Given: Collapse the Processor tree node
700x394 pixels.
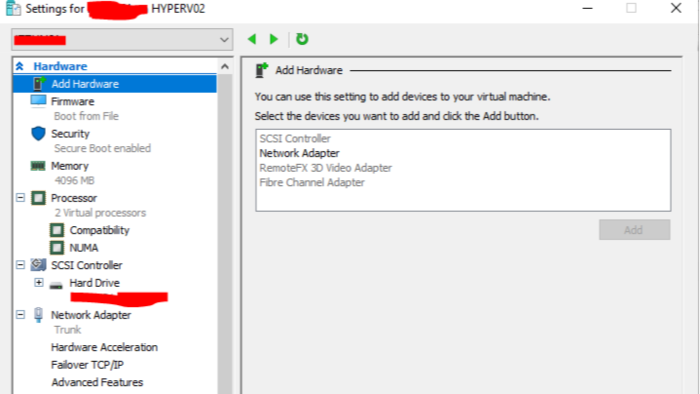Looking at the screenshot, I should pos(21,197).
